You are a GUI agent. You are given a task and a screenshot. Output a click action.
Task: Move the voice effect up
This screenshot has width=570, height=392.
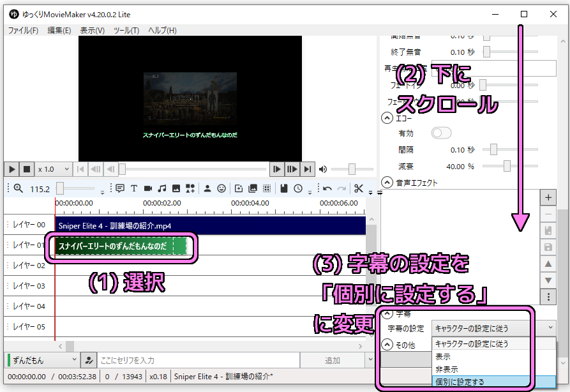[548, 264]
